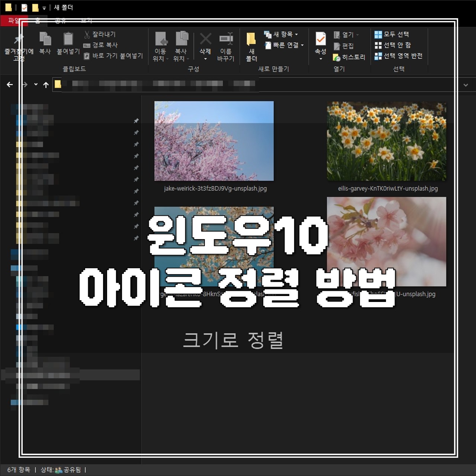
Task: Click the 잘라내기 (Cut) scissors item
Action: pos(100,34)
